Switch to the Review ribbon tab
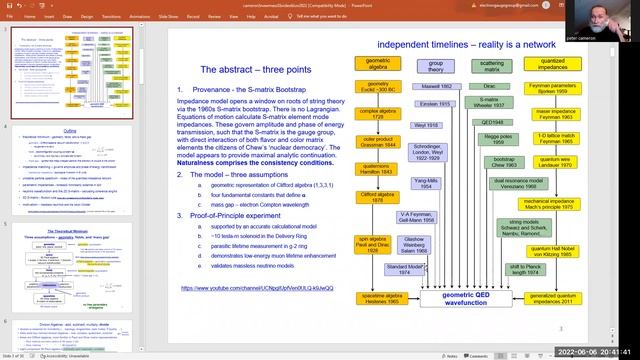640x360 pixels. [214, 17]
